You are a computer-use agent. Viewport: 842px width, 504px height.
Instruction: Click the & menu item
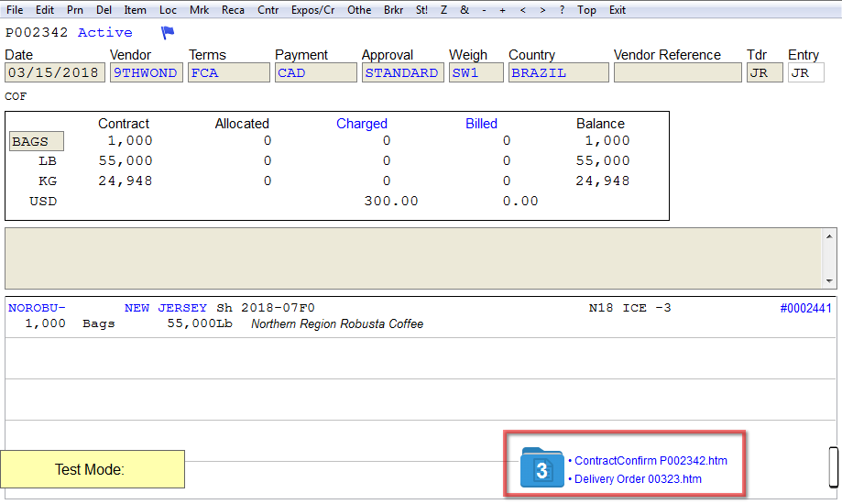tap(465, 10)
